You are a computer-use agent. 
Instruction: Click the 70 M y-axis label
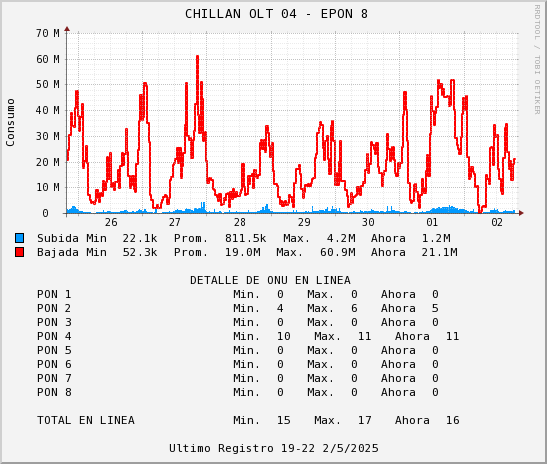47,33
